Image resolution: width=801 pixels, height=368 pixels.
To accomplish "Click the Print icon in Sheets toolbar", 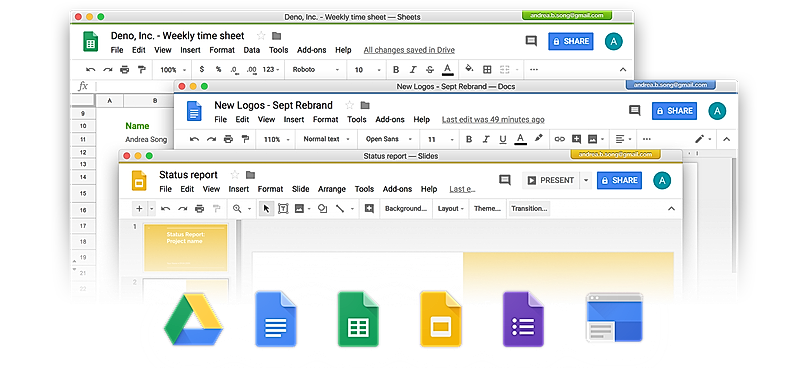I will (x=125, y=70).
